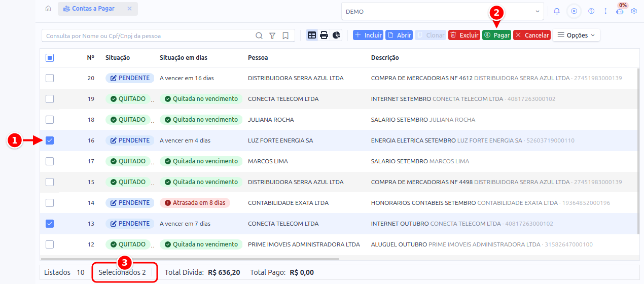
Task: Uncheck the row number 16 checkbox
Action: pyautogui.click(x=50, y=140)
